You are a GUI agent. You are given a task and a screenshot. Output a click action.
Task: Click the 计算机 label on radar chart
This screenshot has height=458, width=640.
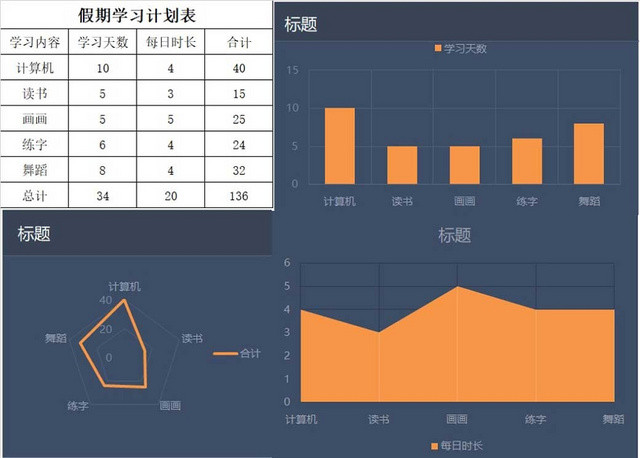(x=124, y=287)
